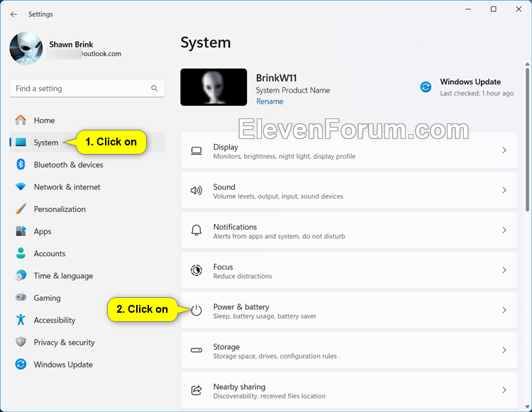Click the search magnifier icon
Screen dimensions: 532x412
[155, 88]
